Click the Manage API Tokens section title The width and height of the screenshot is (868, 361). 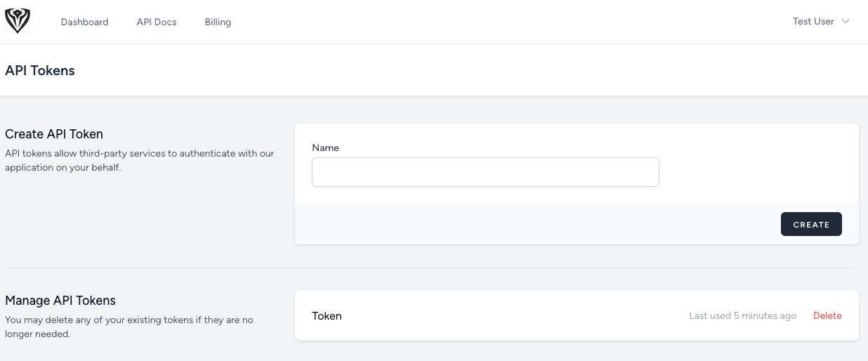click(x=60, y=301)
